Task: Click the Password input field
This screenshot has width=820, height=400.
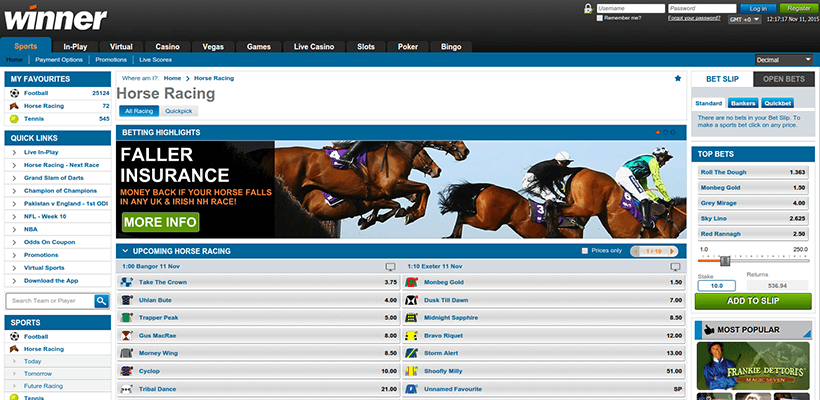Action: click(702, 8)
